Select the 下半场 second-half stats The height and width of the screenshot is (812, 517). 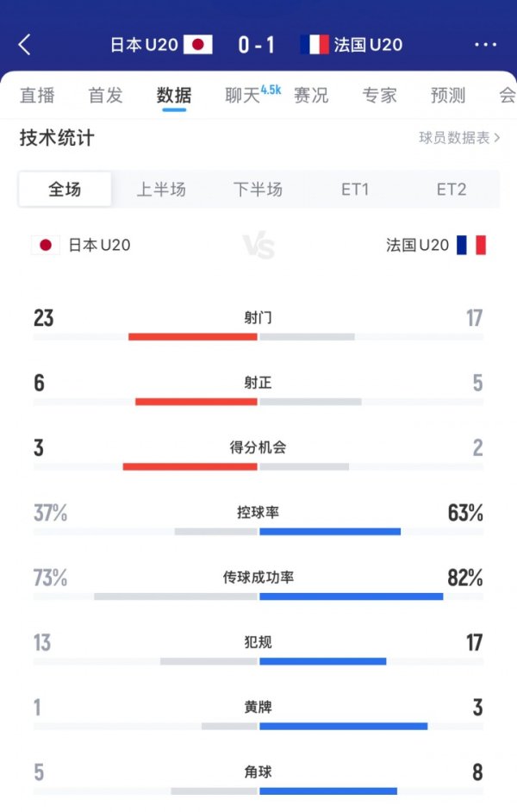pyautogui.click(x=258, y=190)
